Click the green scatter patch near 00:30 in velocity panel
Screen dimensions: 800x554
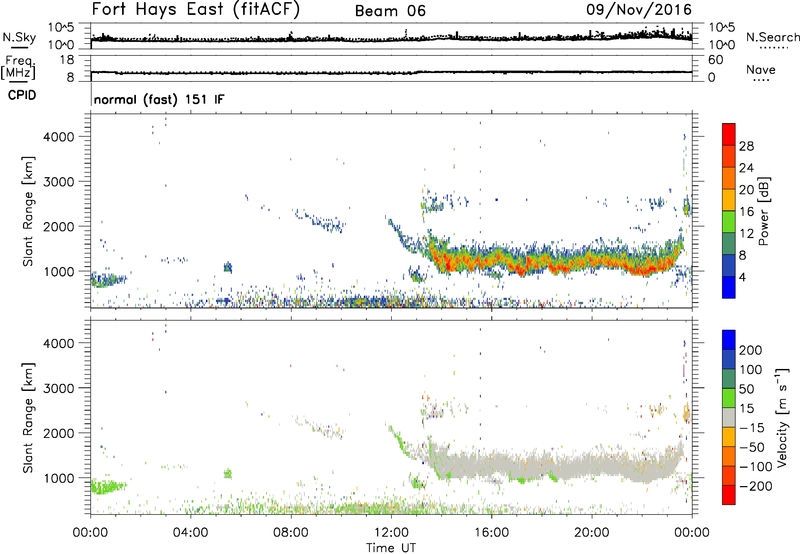pos(107,487)
